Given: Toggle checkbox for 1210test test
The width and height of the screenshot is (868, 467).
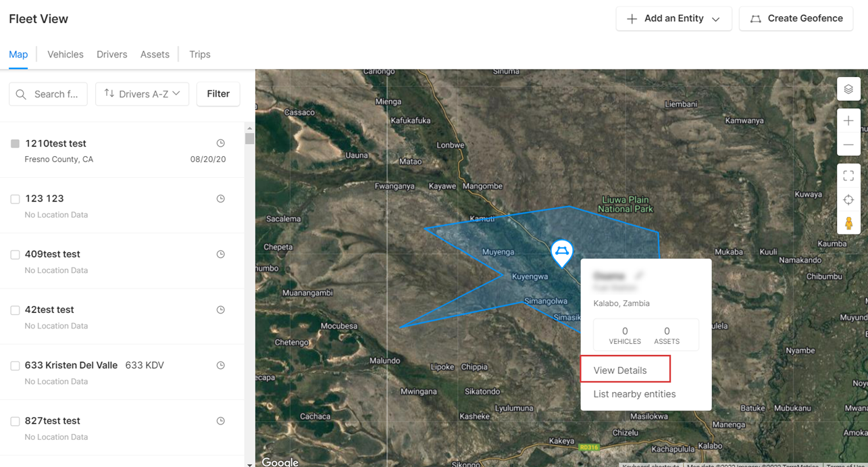Looking at the screenshot, I should pos(15,143).
